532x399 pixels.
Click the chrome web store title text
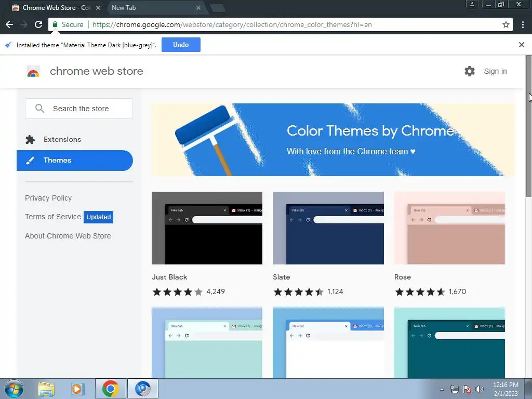pos(96,71)
